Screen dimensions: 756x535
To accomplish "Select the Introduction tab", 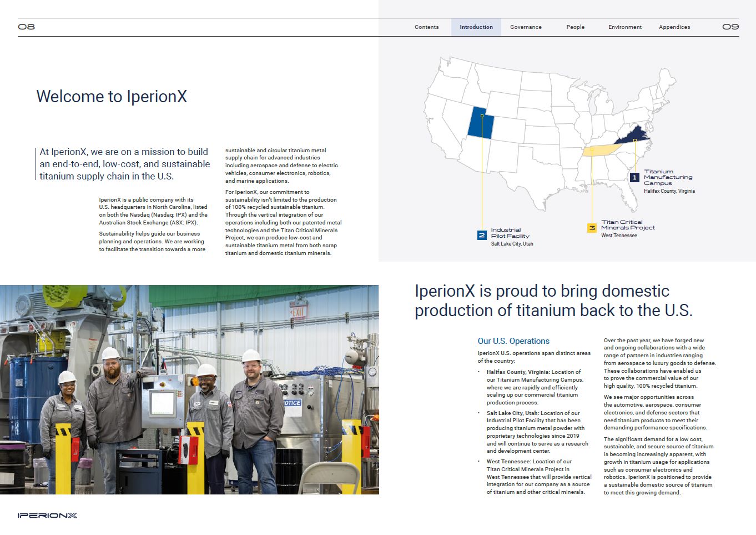I will tap(476, 27).
